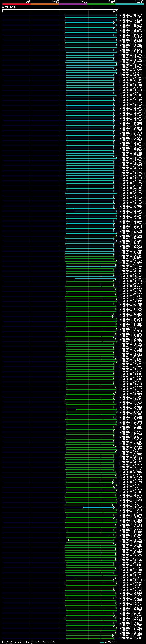Select hit label UniRef100_A6ANJ9
The width and height of the screenshot is (146, 644).
tap(131, 329)
